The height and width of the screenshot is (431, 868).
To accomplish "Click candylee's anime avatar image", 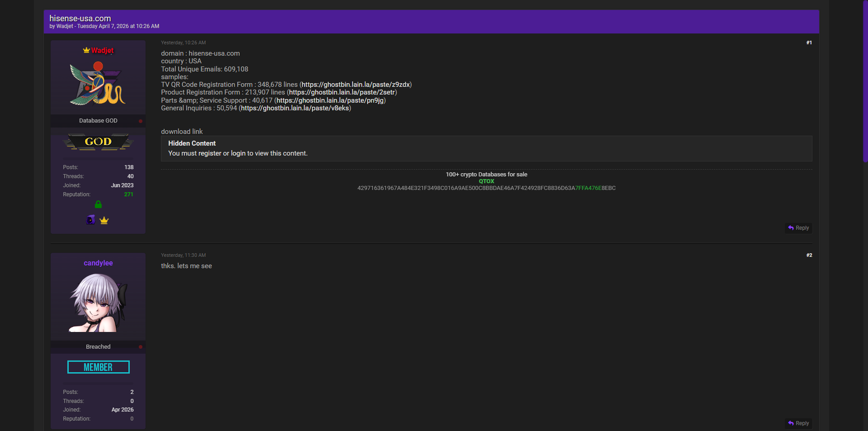I will (x=98, y=302).
